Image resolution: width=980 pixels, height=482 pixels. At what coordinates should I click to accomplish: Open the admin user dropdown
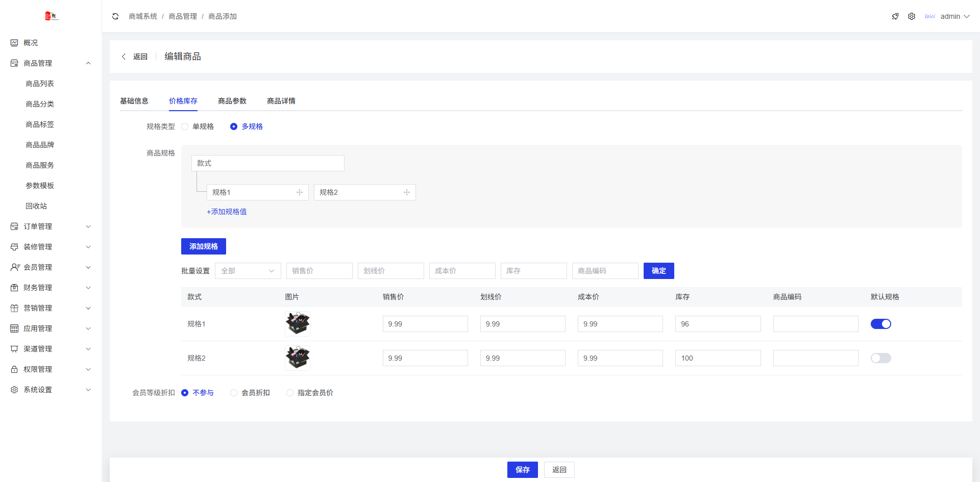tap(954, 16)
